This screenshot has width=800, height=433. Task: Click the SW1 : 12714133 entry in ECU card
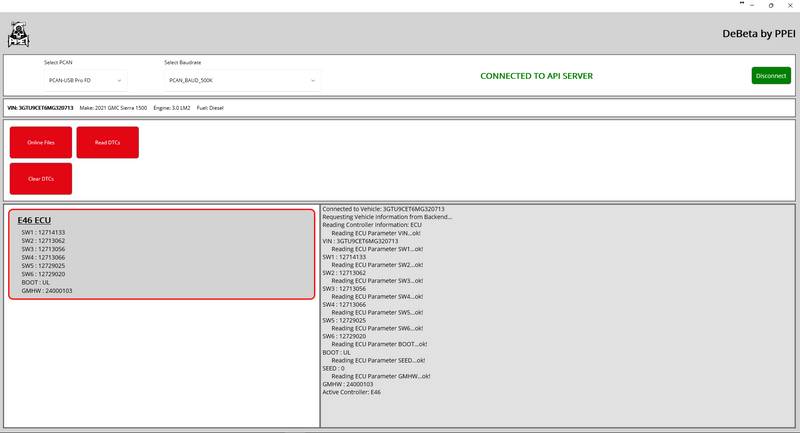(x=43, y=232)
